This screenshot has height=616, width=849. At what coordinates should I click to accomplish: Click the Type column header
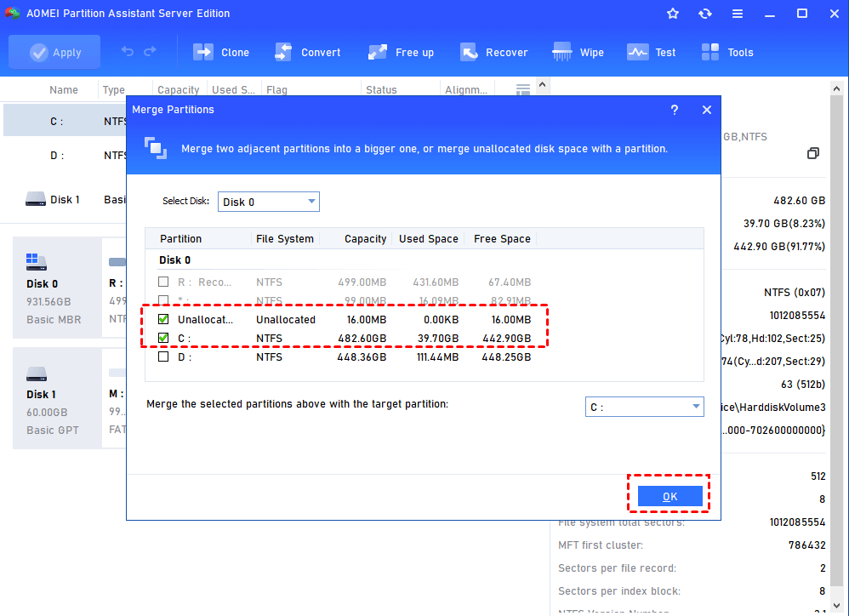tap(114, 90)
